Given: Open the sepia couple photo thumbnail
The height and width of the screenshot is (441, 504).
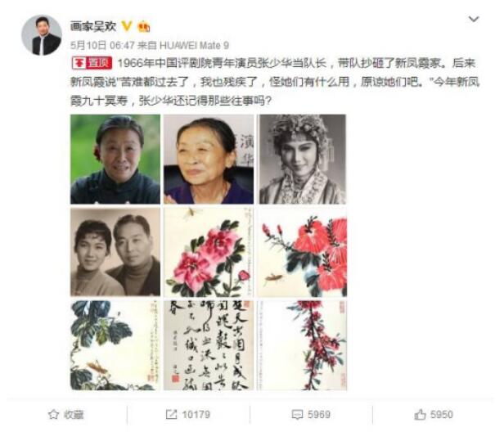Looking at the screenshot, I should 115,252.
